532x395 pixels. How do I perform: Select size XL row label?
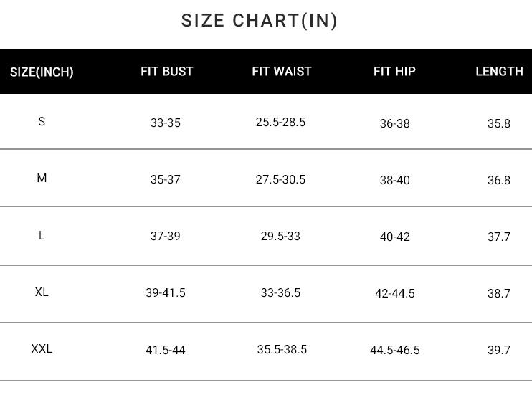[x=42, y=292]
